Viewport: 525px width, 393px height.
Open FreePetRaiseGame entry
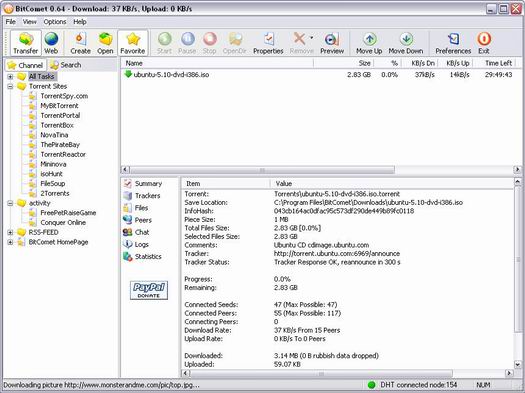coord(68,213)
